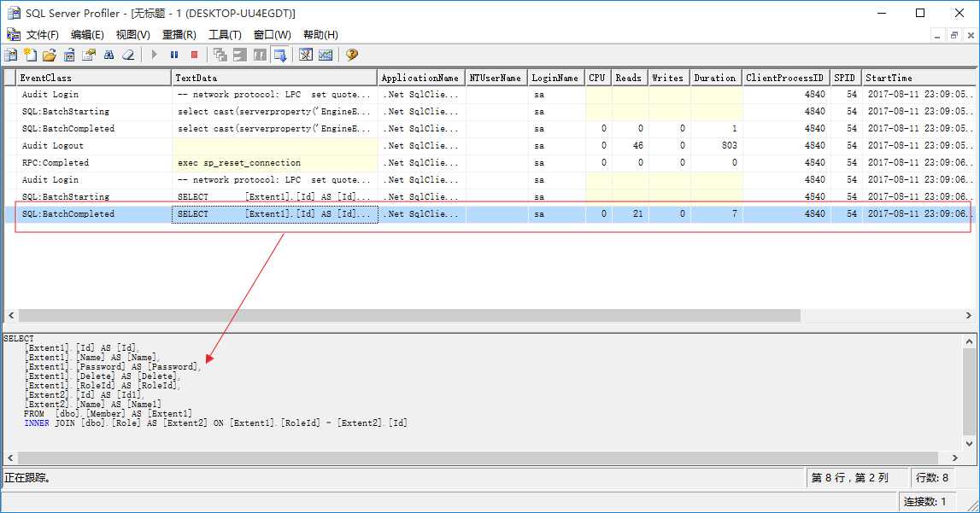Click the '行数: 8' status bar entry
The image size is (980, 513).
coord(932,477)
